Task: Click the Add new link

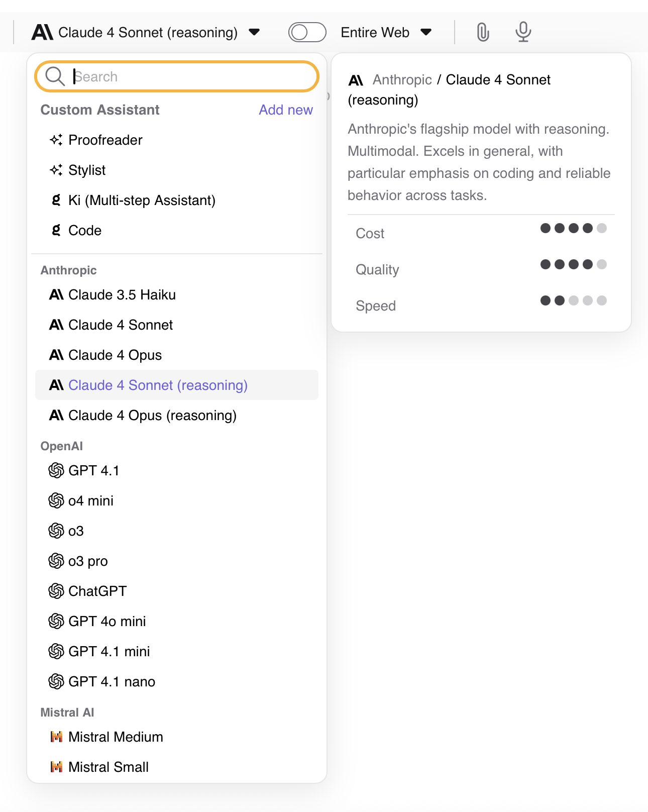Action: 286,110
